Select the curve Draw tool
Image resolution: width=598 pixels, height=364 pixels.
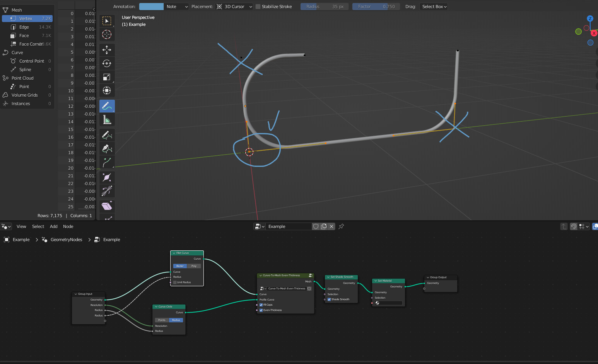107,135
